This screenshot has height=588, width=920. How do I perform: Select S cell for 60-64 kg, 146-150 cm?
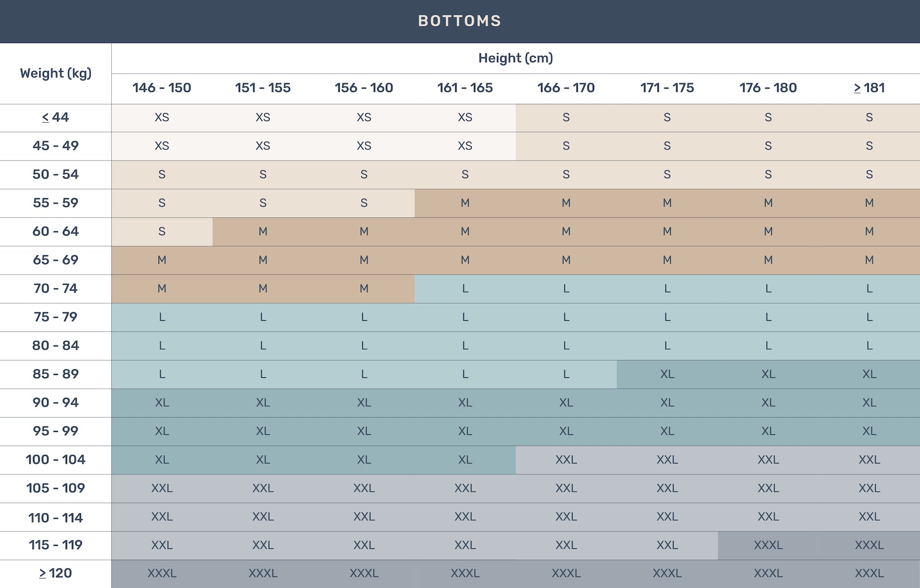click(x=162, y=232)
